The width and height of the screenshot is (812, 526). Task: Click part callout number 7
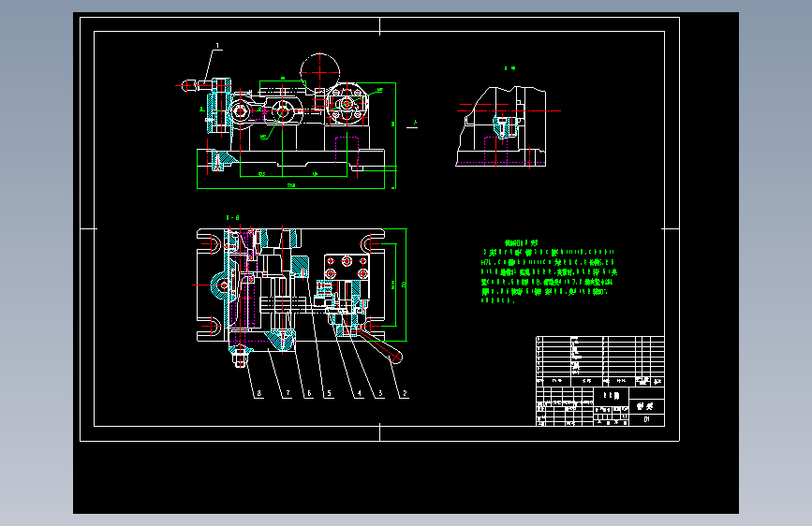(288, 393)
